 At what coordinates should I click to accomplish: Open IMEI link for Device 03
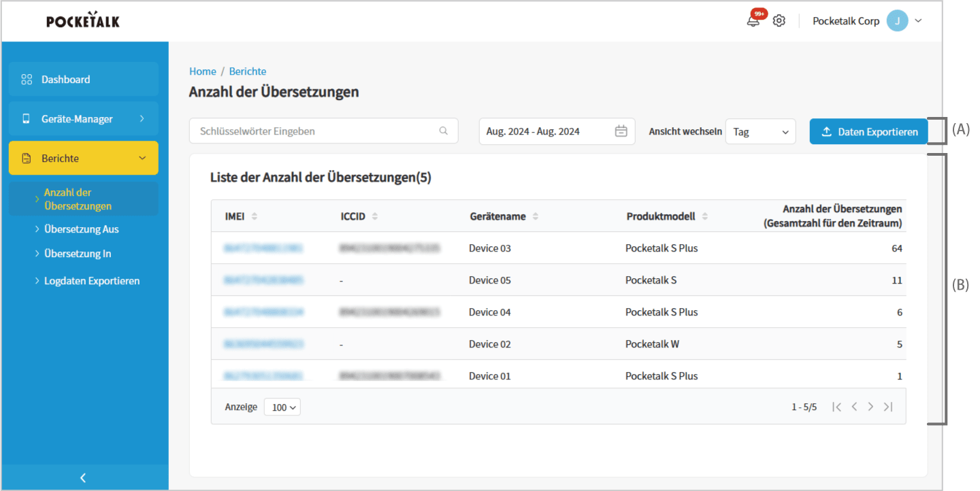coord(263,248)
